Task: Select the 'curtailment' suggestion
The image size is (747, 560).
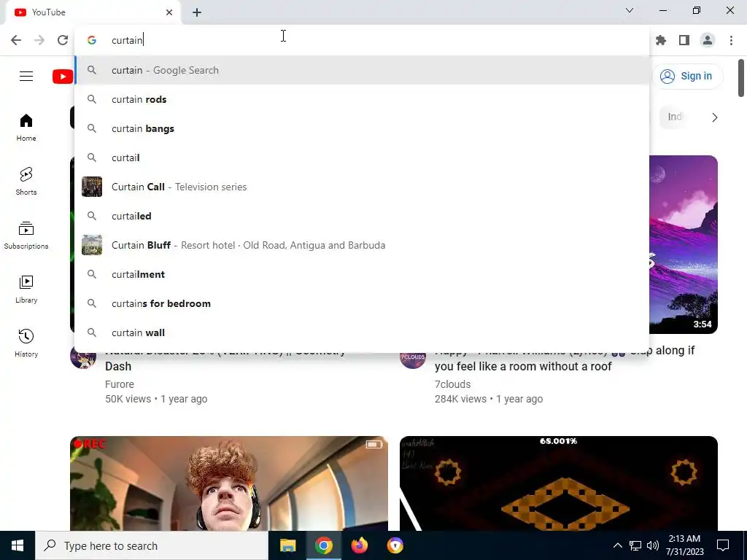Action: click(362, 274)
